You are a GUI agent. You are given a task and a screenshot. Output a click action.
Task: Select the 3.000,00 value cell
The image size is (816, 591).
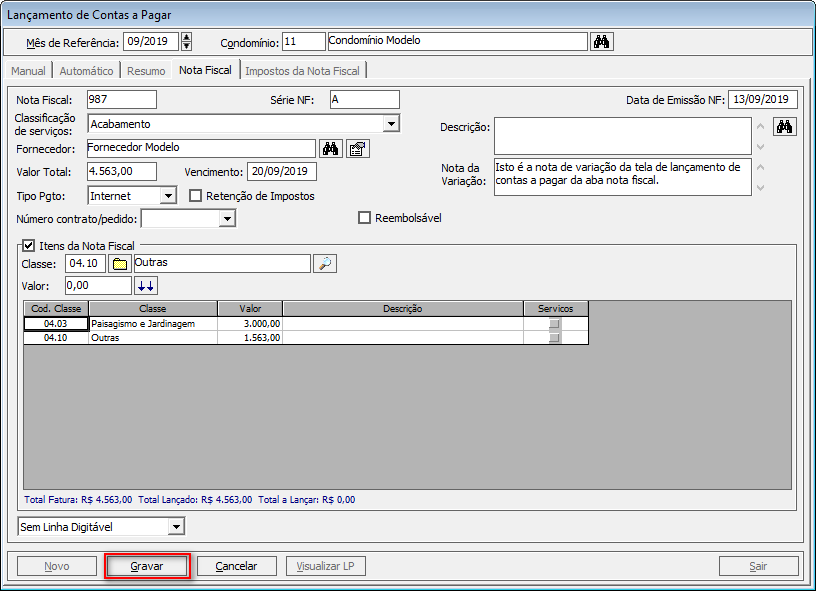coord(250,324)
